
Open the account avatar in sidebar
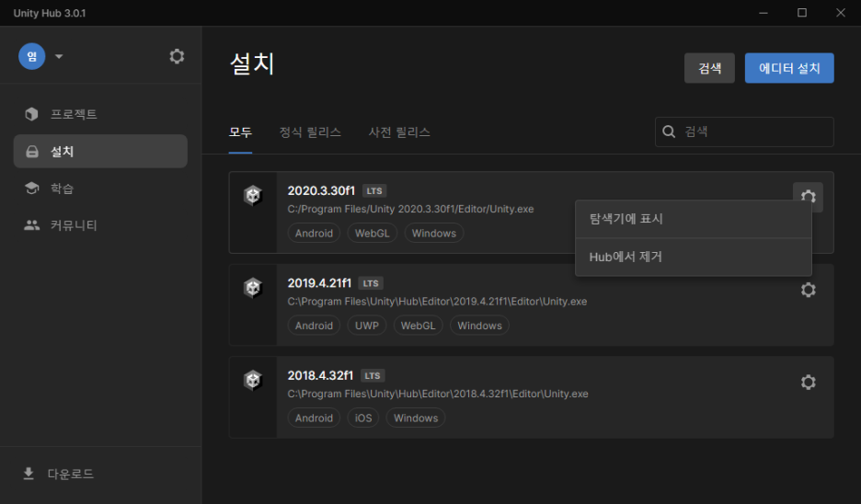[32, 56]
